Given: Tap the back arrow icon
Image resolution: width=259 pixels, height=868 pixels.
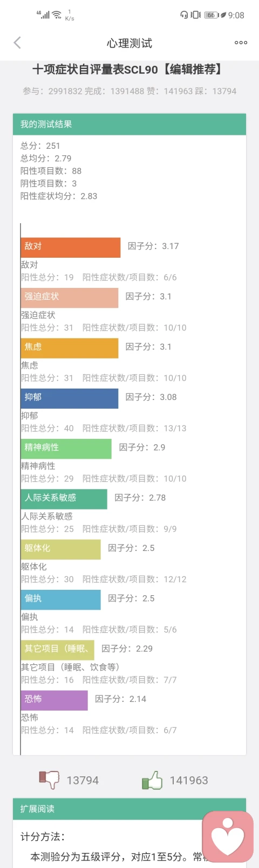Looking at the screenshot, I should 17,43.
